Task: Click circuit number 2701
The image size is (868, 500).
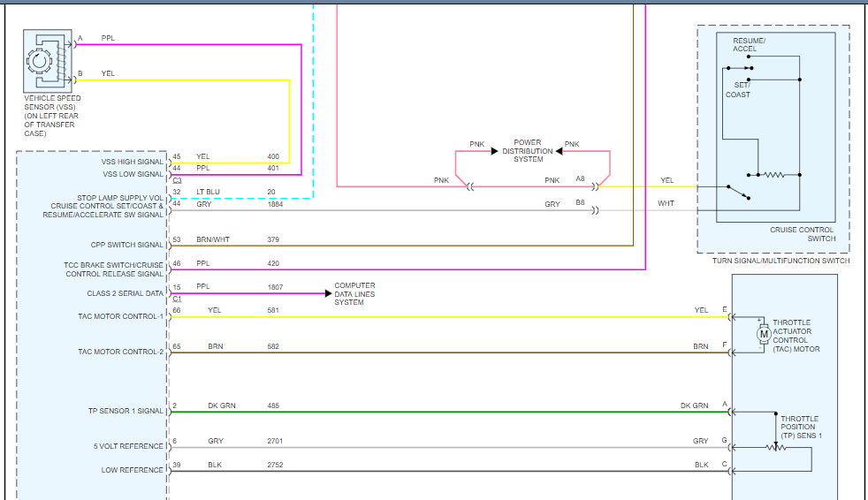Action: pos(275,441)
